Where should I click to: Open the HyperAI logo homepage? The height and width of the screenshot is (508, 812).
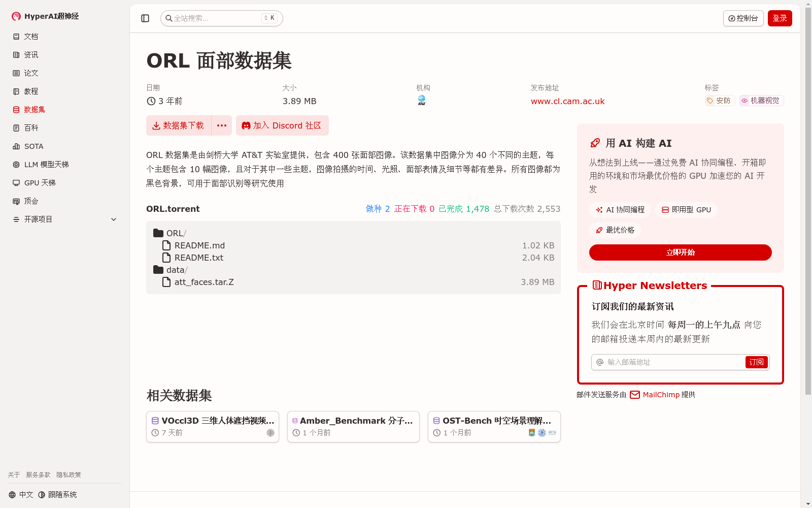point(44,16)
